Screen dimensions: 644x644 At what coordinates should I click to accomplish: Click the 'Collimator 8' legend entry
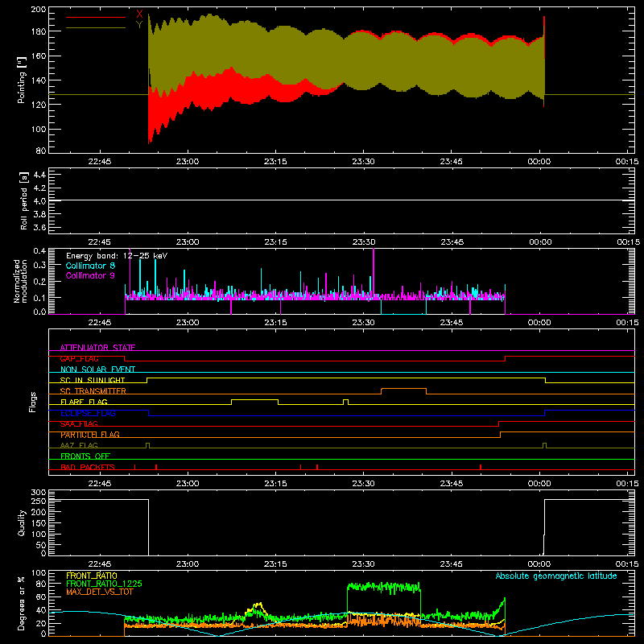pos(90,266)
